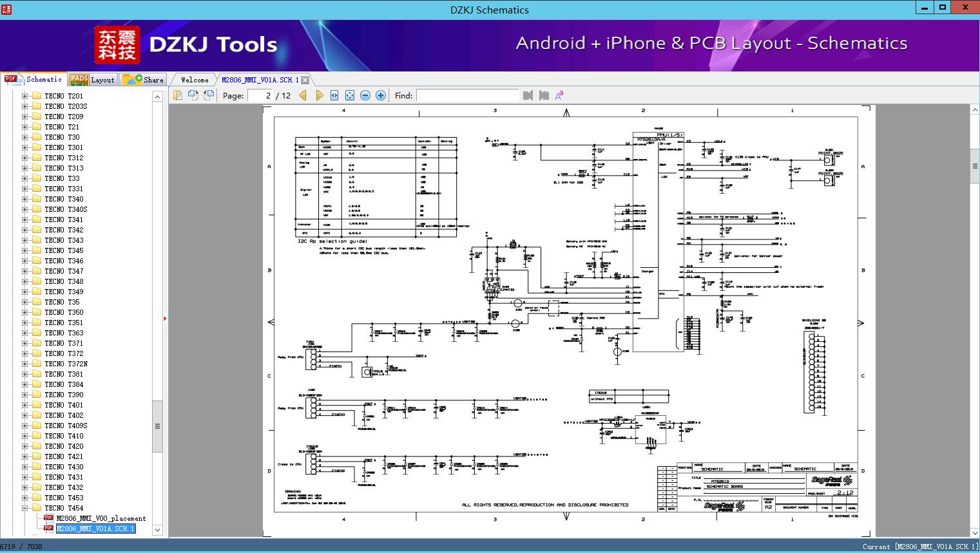
Task: Go to the previous page arrow
Action: pos(303,95)
